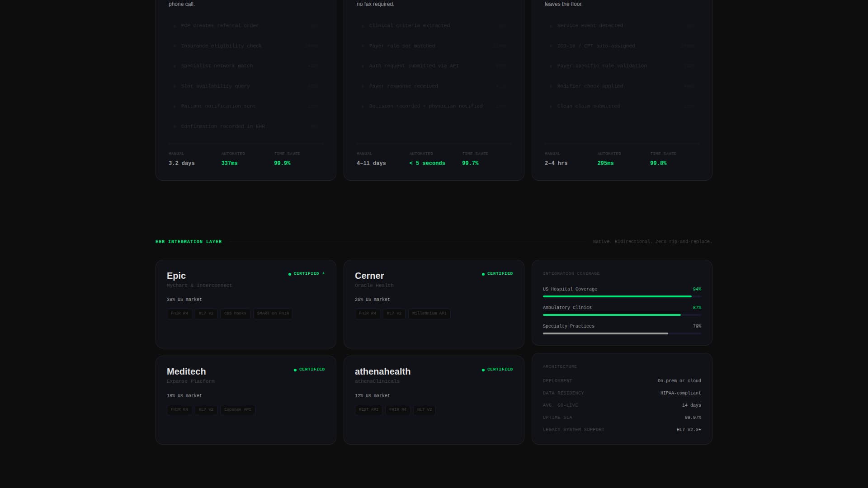Viewport: 868px width, 488px height.
Task: Click the CDS Hooks tag
Action: click(235, 314)
